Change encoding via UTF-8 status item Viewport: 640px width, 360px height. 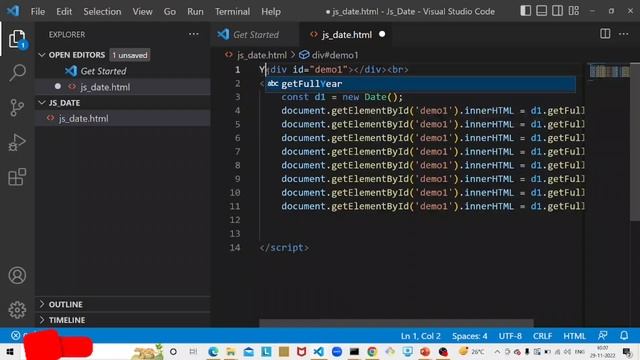[x=510, y=336]
